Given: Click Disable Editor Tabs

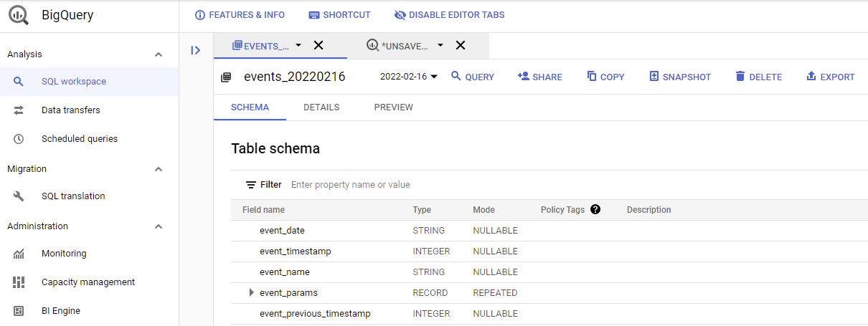Looking at the screenshot, I should tap(449, 15).
